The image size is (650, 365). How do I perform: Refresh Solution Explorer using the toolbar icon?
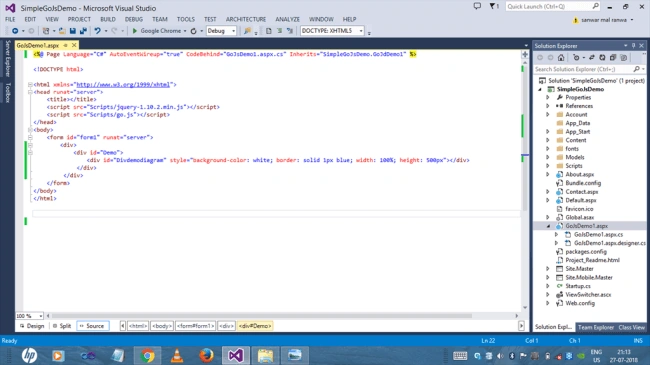(602, 58)
